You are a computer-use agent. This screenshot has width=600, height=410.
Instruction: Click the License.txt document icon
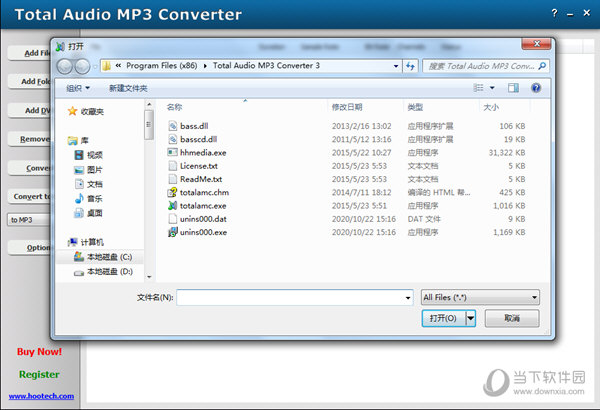click(x=173, y=166)
